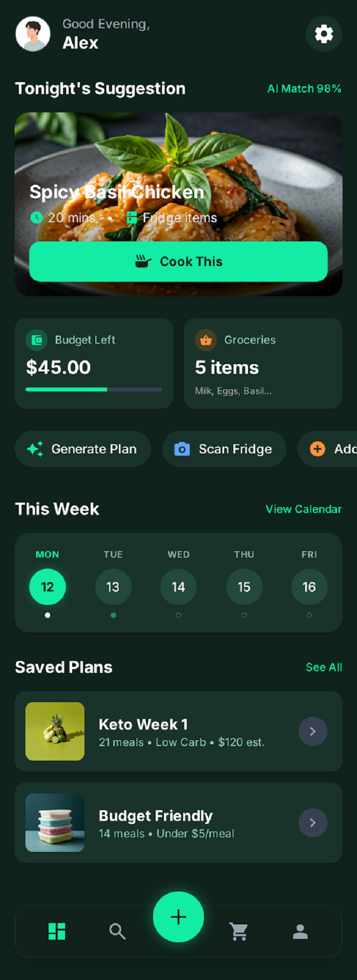Open settings via the gear icon
357x980 pixels.
[x=323, y=34]
